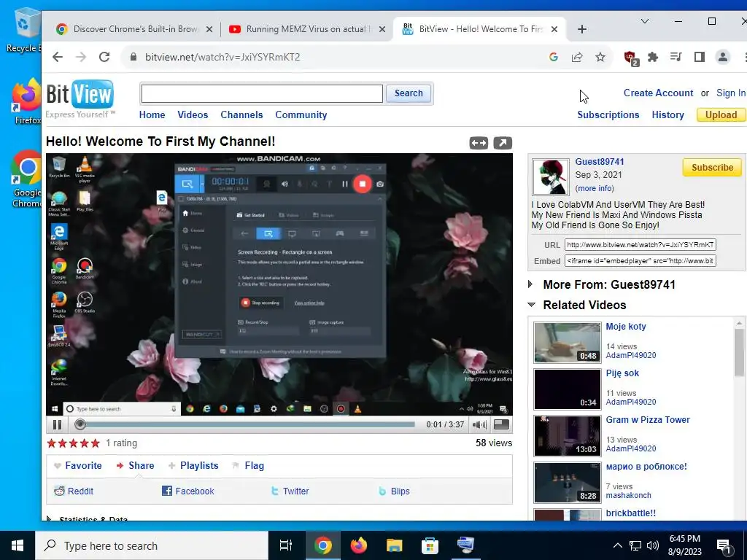Image resolution: width=747 pixels, height=560 pixels.
Task: Share the video on Blips
Action: coord(394,491)
